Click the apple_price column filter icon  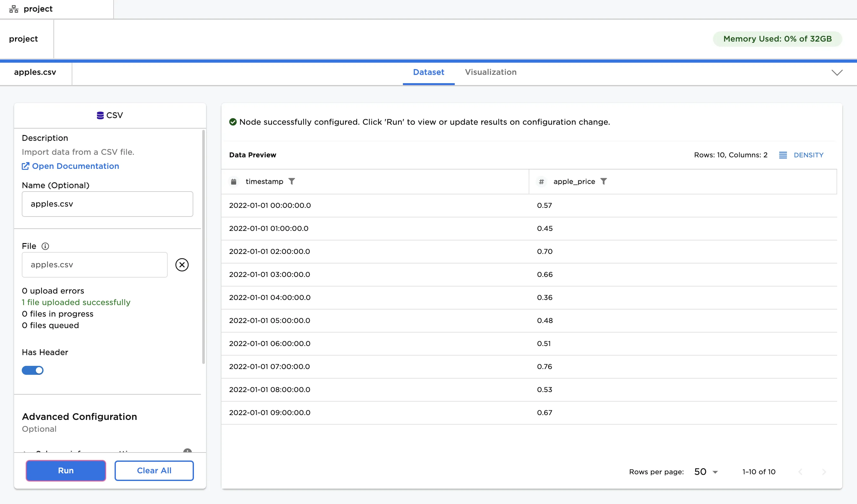603,181
